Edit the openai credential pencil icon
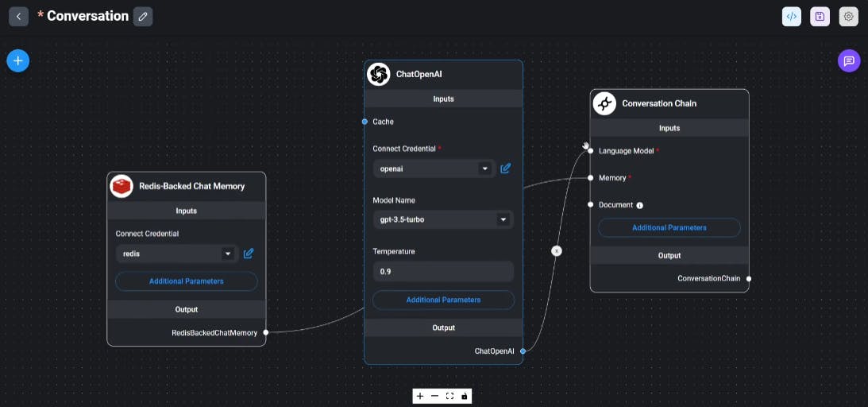Image resolution: width=868 pixels, height=407 pixels. click(x=506, y=169)
